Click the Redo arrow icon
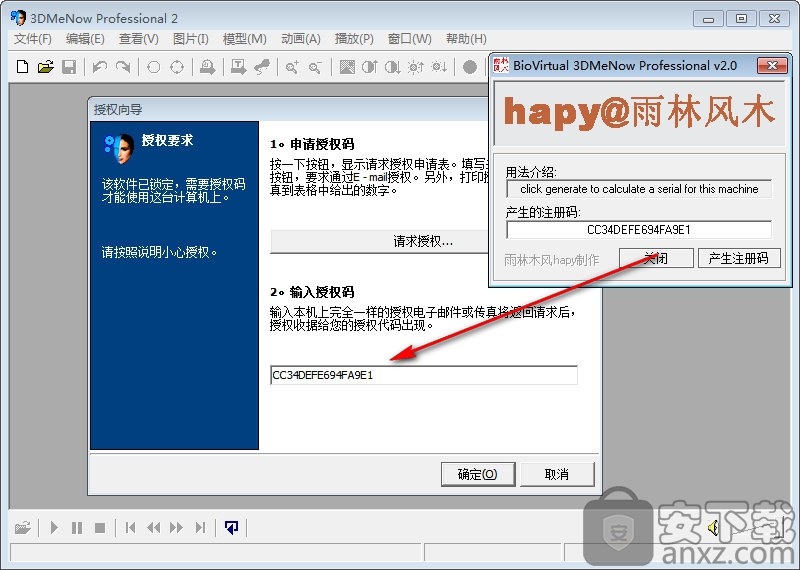The width and height of the screenshot is (800, 570). (123, 67)
